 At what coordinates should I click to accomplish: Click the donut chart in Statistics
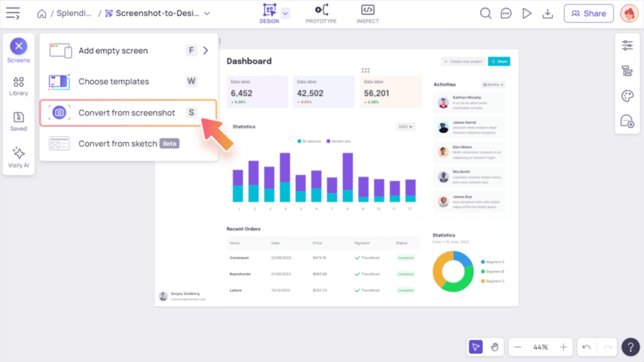click(453, 271)
